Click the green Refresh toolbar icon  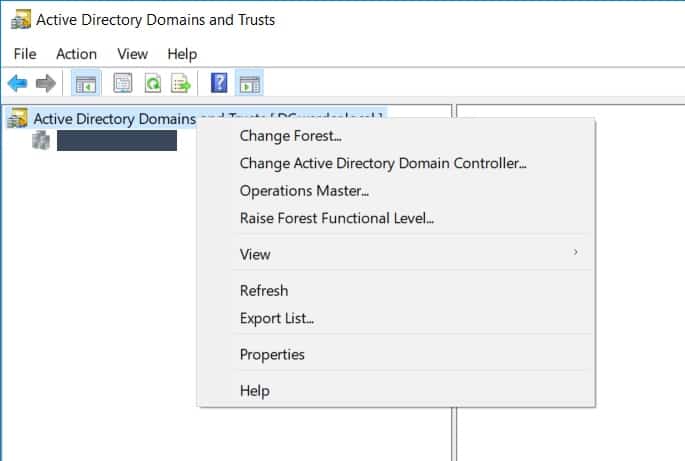point(152,83)
